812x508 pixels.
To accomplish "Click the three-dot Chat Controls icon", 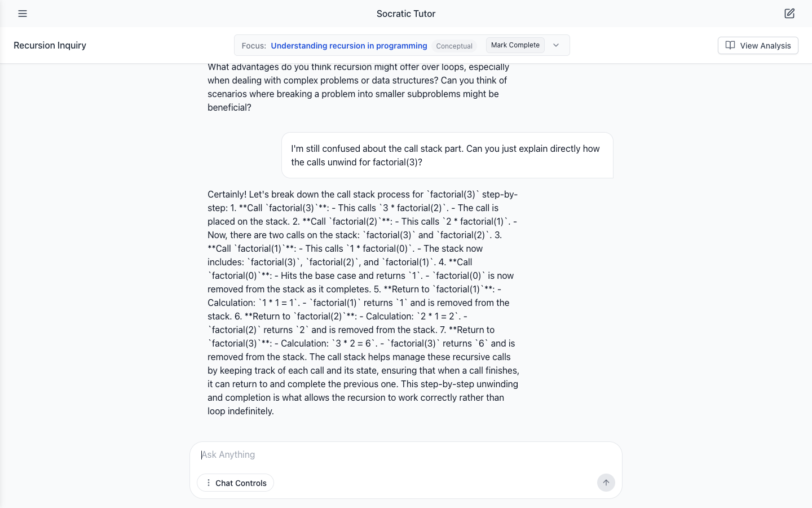I will coord(209,483).
